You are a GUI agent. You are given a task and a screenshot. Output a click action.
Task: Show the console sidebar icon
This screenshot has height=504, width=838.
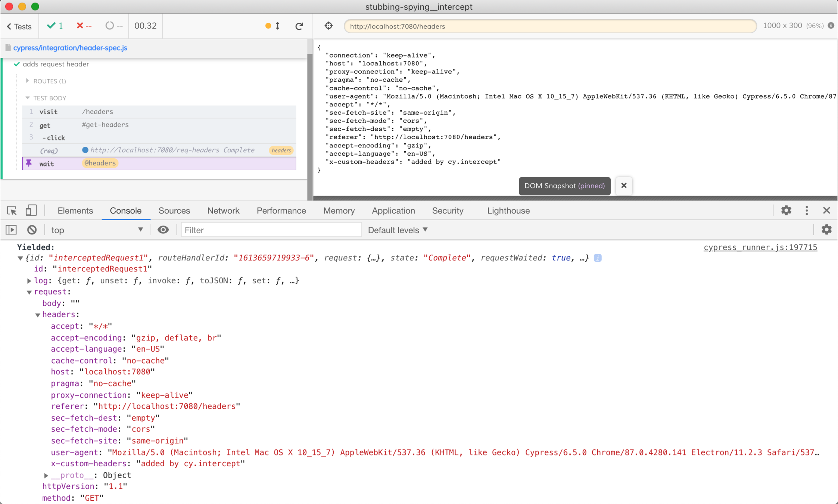tap(11, 230)
